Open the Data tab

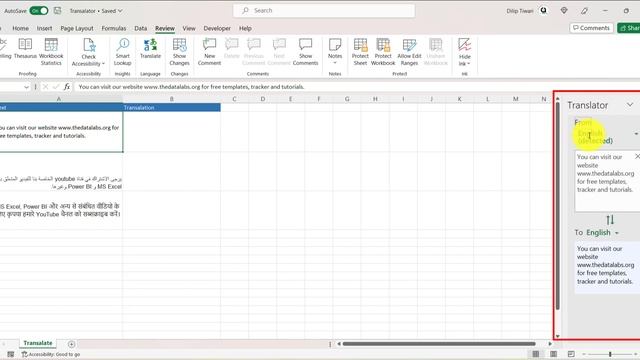[140, 28]
